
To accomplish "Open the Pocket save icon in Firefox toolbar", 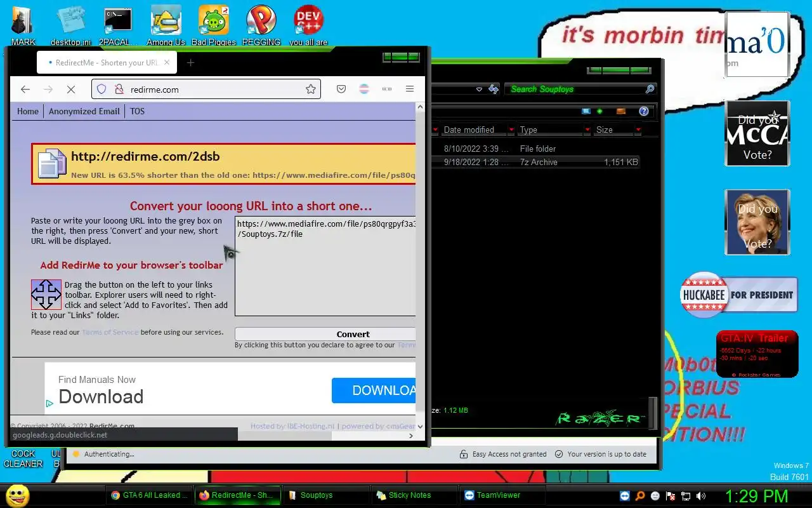I will point(341,90).
